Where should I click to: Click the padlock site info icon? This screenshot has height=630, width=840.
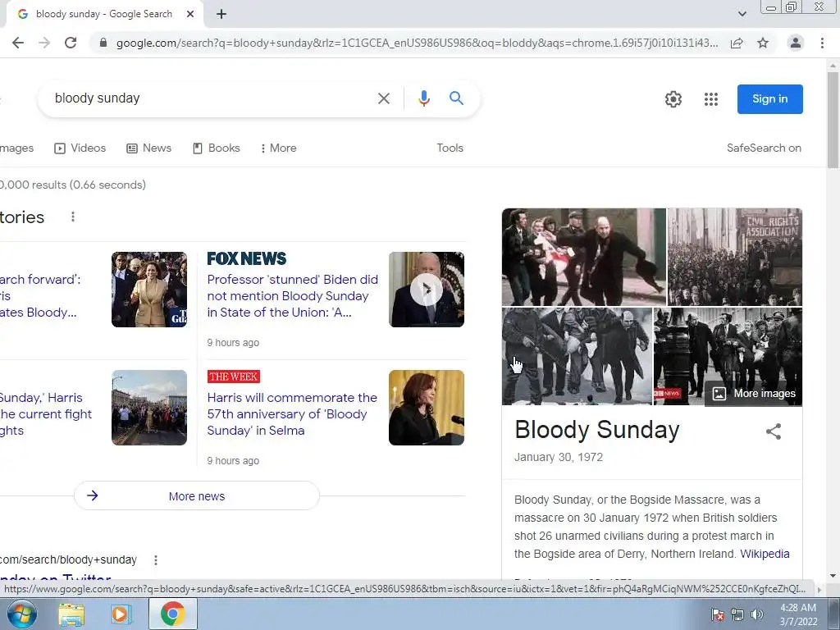coord(103,43)
